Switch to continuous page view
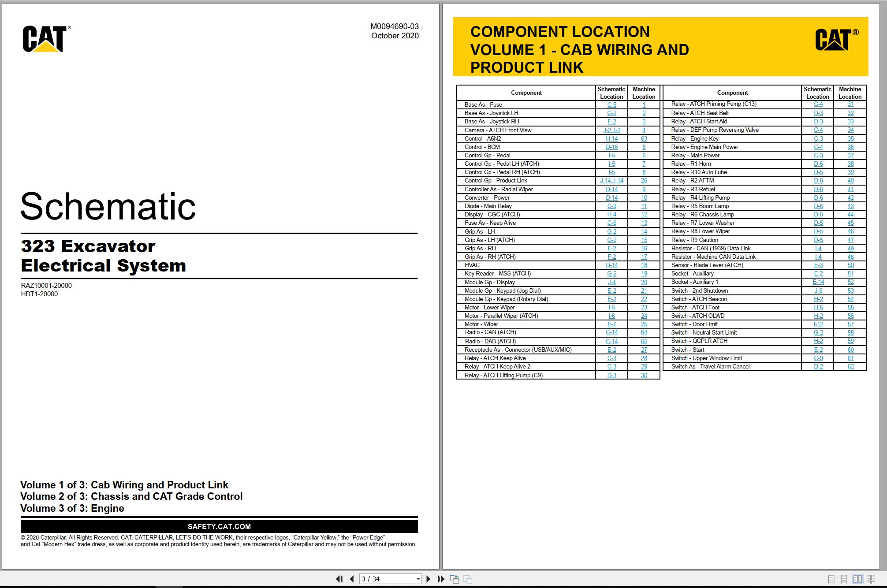Image resolution: width=887 pixels, height=588 pixels. (844, 579)
